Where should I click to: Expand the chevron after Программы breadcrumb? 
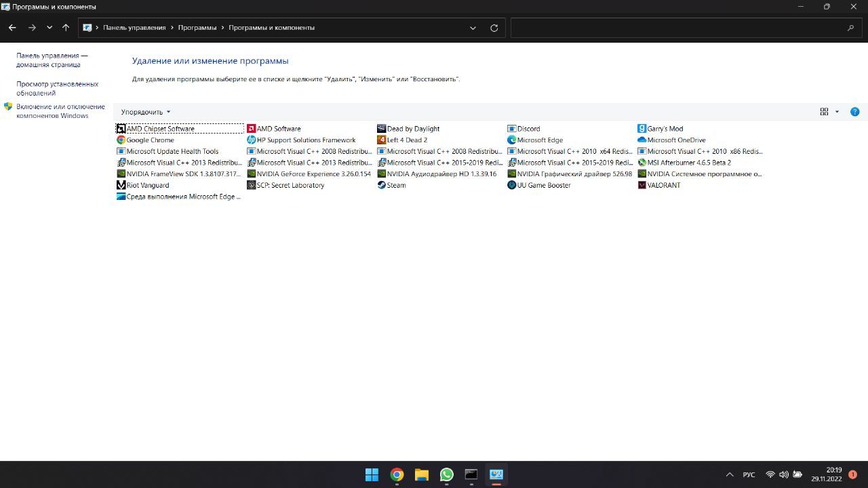(x=222, y=28)
